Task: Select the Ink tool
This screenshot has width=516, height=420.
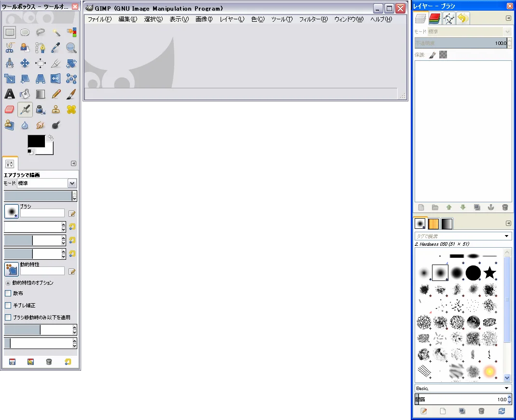Action: pos(41,110)
